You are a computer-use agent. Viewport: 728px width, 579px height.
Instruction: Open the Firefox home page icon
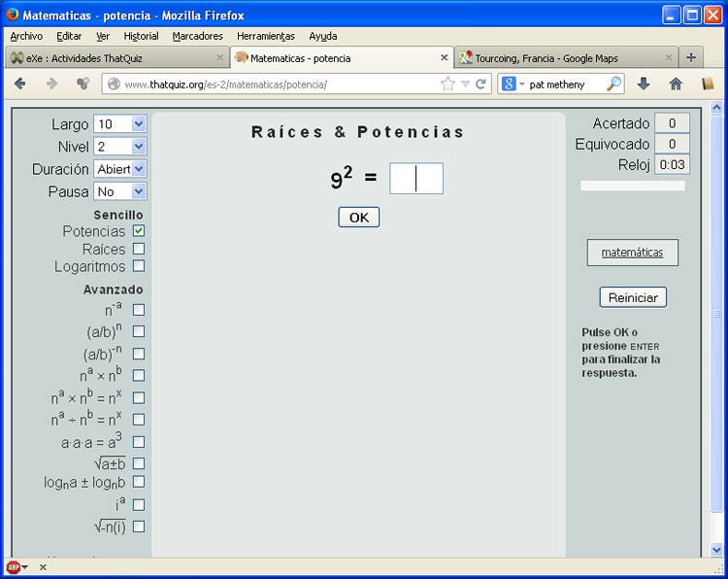[676, 85]
